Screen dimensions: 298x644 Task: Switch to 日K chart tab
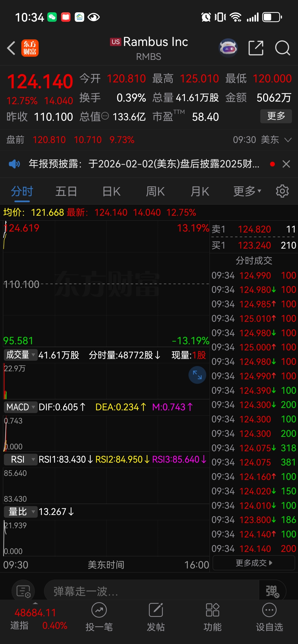point(111,192)
